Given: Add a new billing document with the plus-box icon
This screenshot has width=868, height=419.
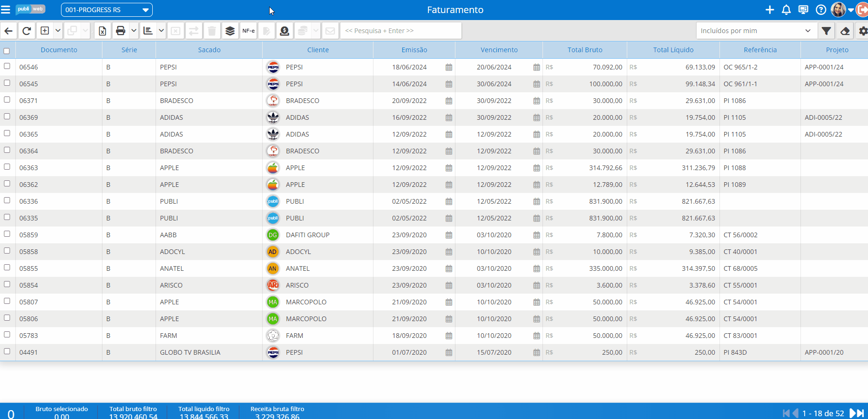Looking at the screenshot, I should [45, 31].
